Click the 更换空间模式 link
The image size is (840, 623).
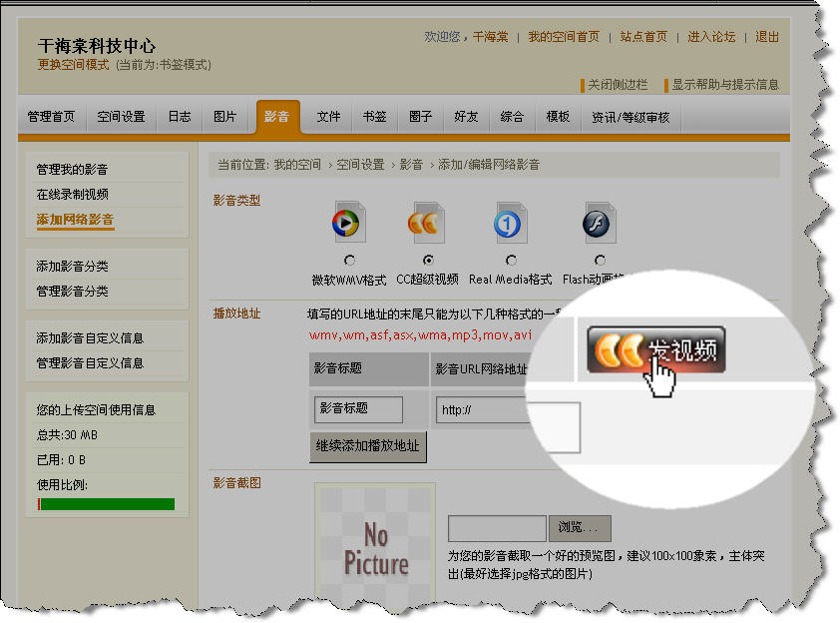click(74, 64)
